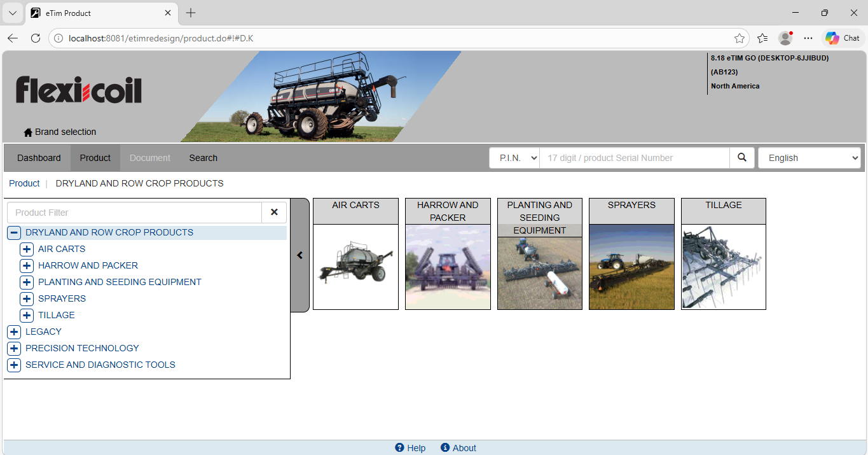Expand the PRECISION TECHNOLOGY tree node
868x455 pixels.
(14, 349)
